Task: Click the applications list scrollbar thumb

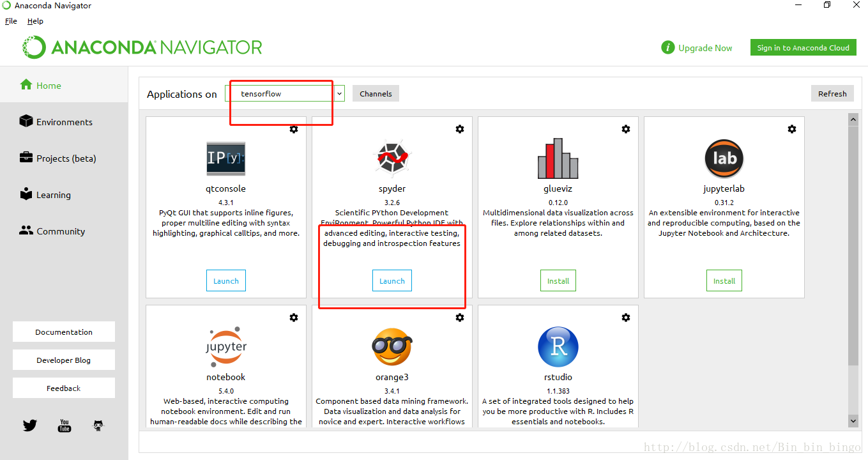Action: [853, 246]
